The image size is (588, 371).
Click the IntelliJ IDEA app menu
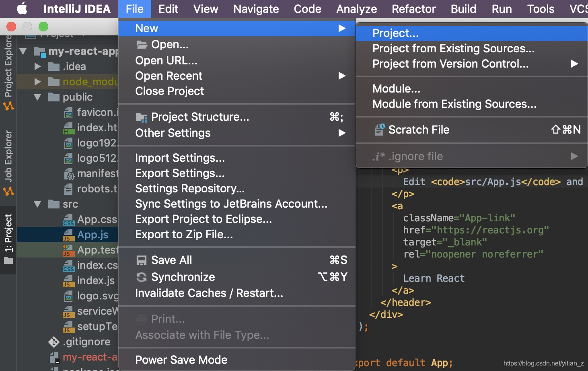[x=77, y=9]
